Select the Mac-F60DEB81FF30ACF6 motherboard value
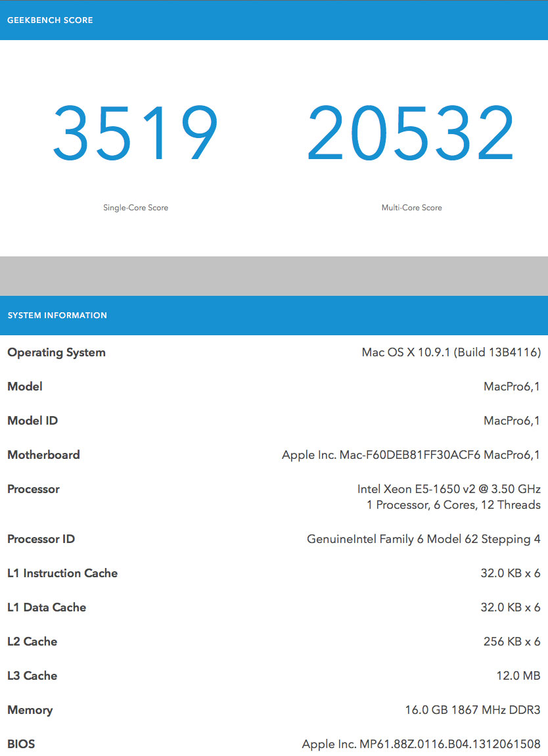 tap(411, 455)
